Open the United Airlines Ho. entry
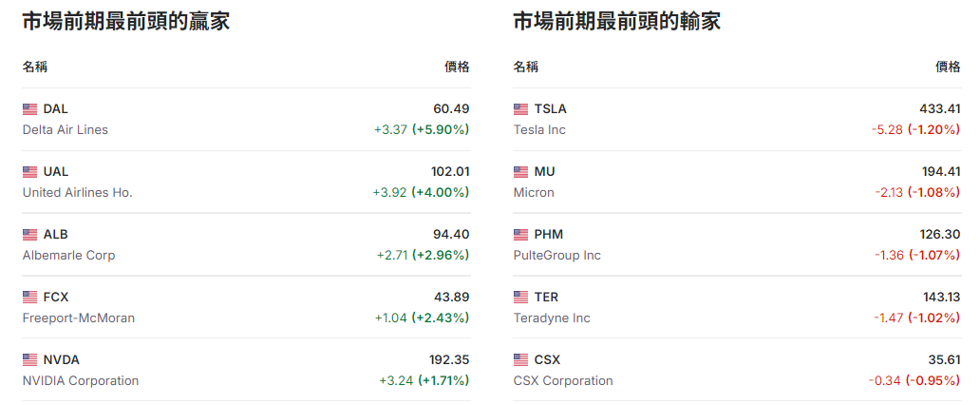 (x=78, y=192)
